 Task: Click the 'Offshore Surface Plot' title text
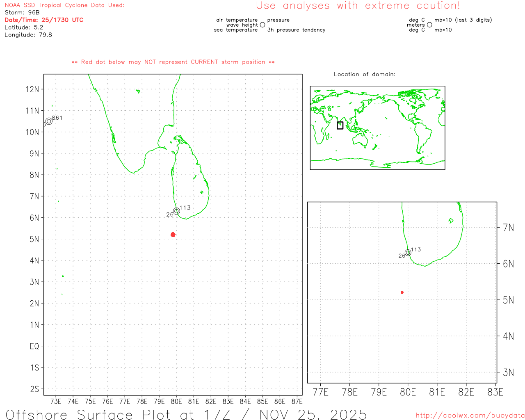tap(186, 414)
